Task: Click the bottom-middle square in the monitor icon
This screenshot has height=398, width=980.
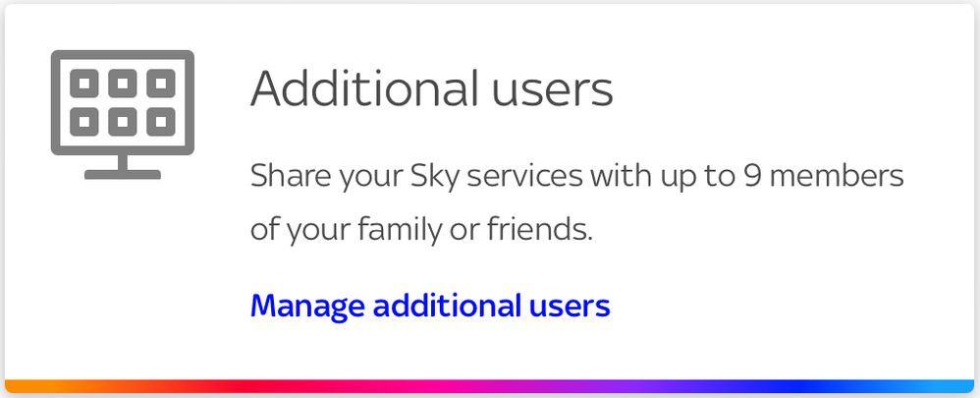Action: click(122, 122)
